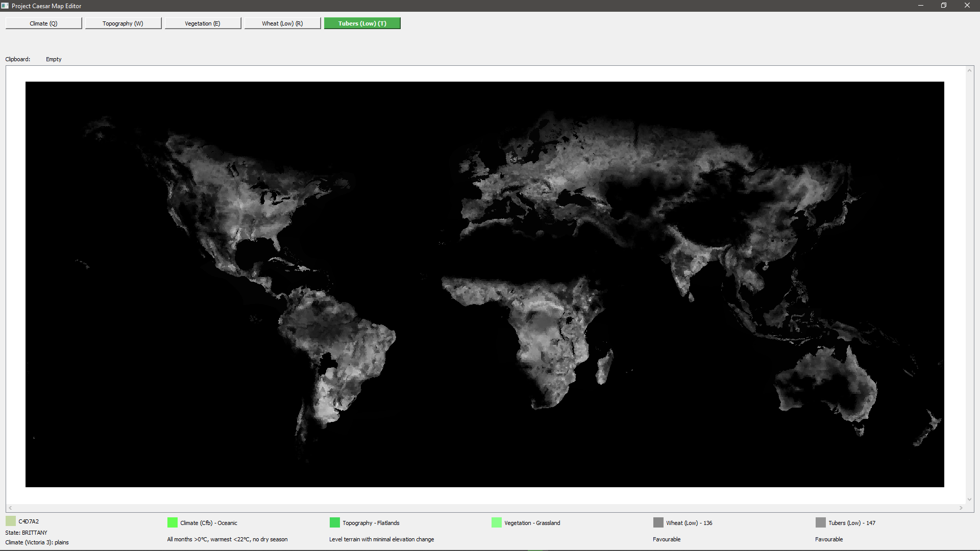Click the map scroll-up arrow

969,70
